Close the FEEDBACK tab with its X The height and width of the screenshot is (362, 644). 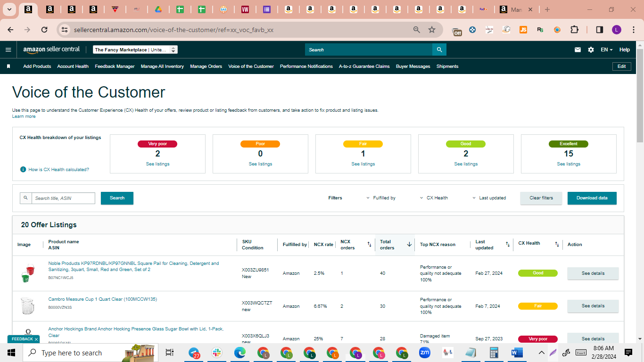point(36,339)
